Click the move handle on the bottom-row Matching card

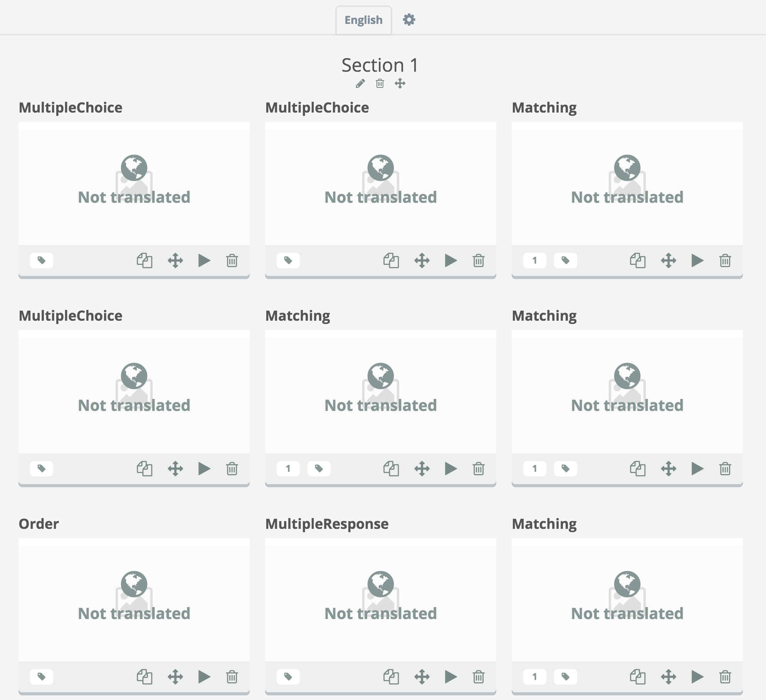pos(669,676)
